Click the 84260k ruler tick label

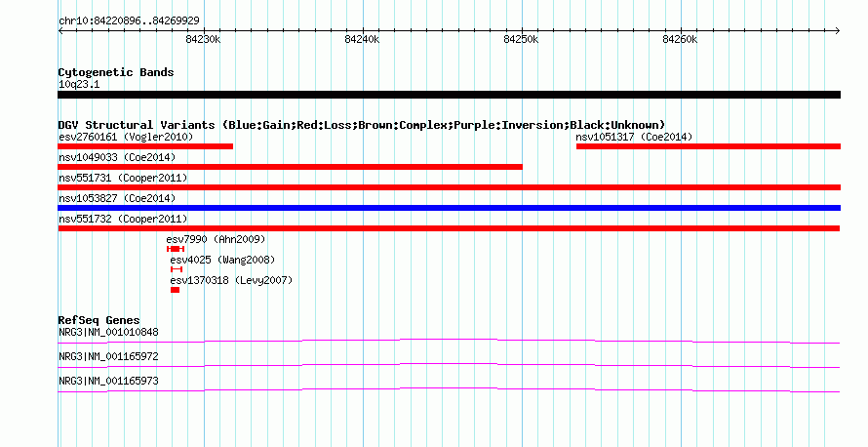(680, 39)
